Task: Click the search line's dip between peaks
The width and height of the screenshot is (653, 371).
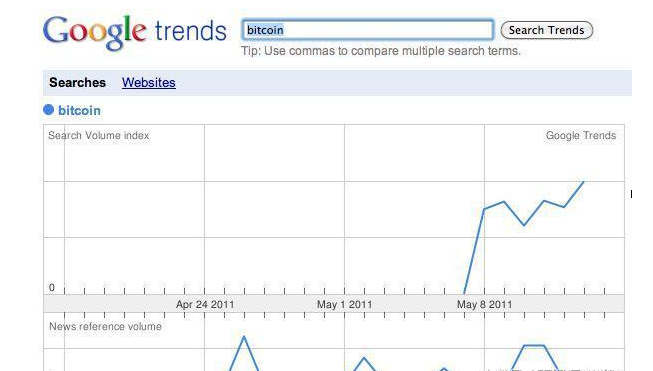Action: (523, 225)
